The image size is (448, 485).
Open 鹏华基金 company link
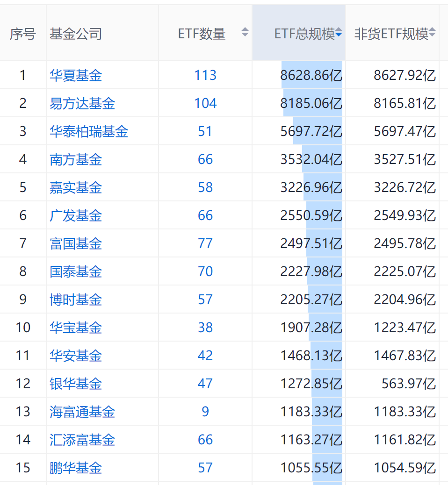coord(76,468)
